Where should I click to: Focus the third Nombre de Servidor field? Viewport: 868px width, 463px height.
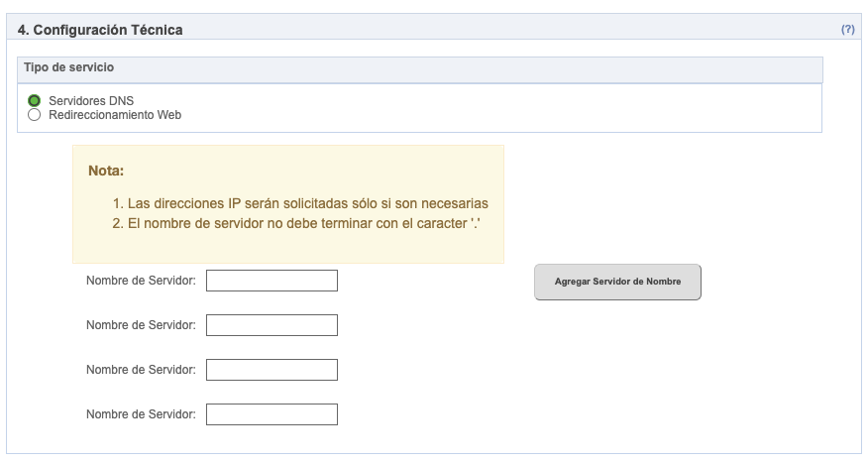(271, 370)
